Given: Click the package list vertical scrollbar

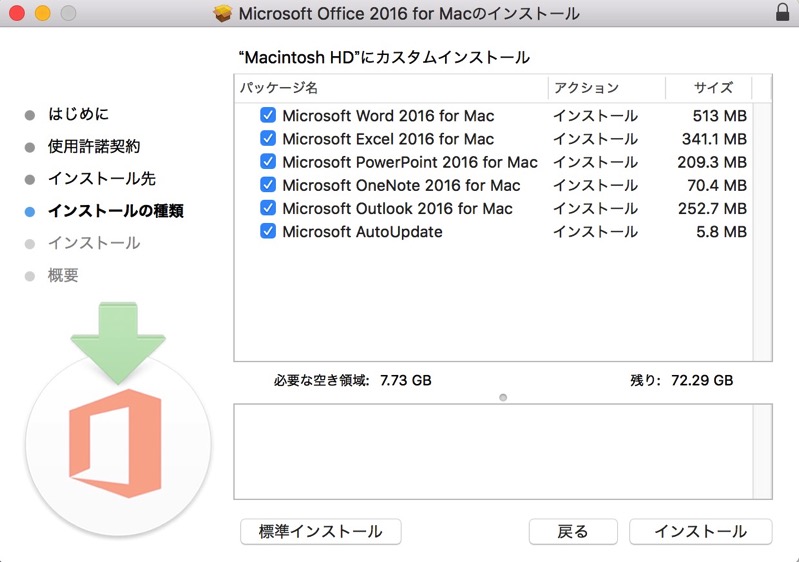Looking at the screenshot, I should tap(762, 232).
